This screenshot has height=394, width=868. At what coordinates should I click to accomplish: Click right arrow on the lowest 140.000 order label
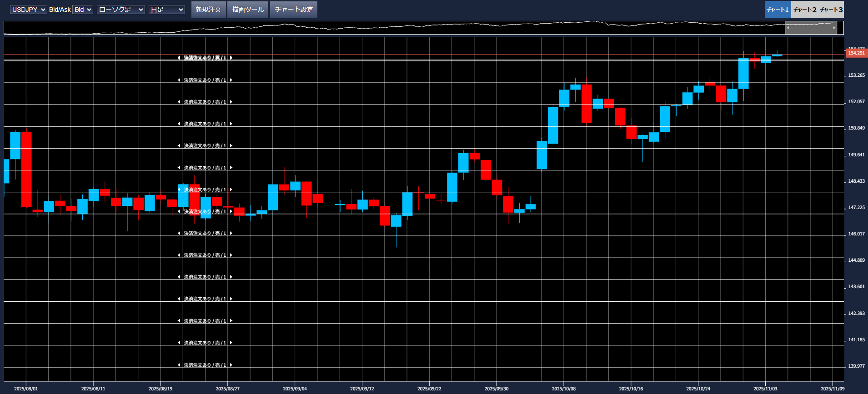point(231,365)
